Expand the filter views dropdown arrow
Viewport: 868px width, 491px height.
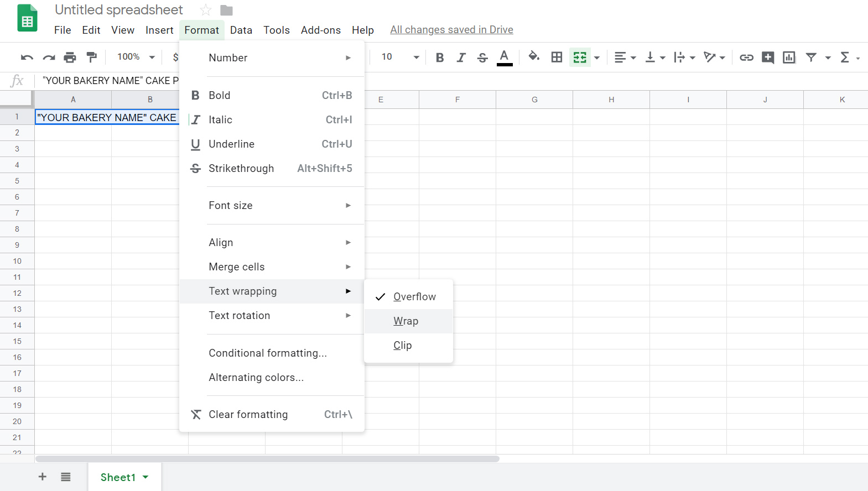coord(828,58)
